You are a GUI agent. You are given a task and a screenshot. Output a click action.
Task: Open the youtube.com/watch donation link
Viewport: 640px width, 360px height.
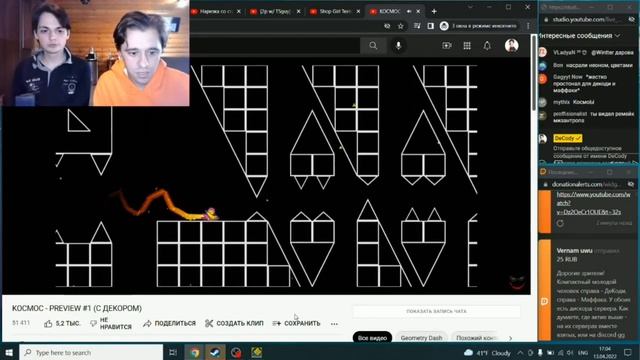[593, 203]
